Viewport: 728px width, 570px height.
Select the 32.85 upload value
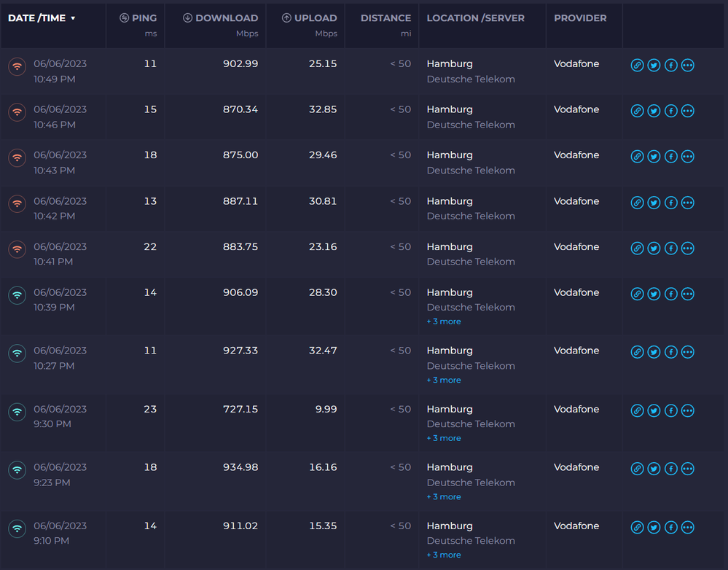pyautogui.click(x=323, y=109)
